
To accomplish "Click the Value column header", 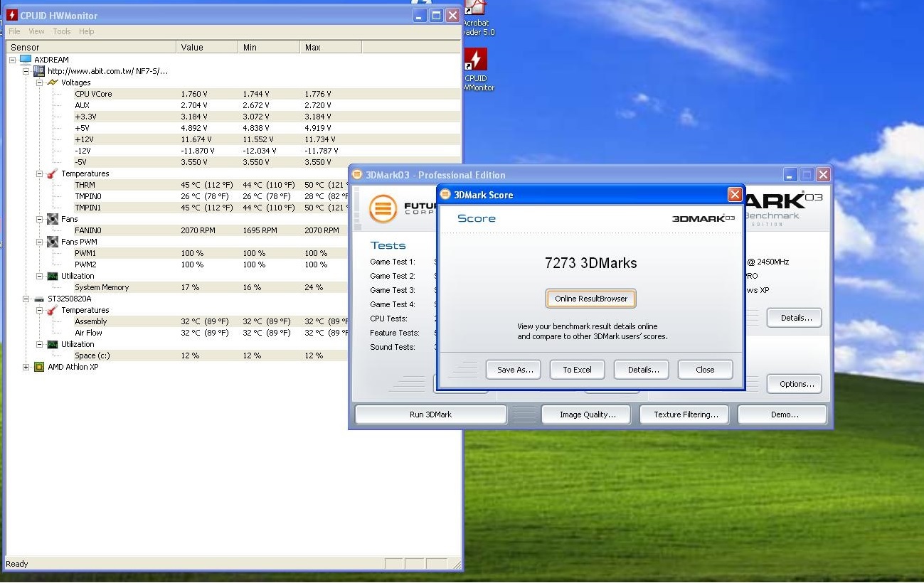I will click(x=207, y=47).
